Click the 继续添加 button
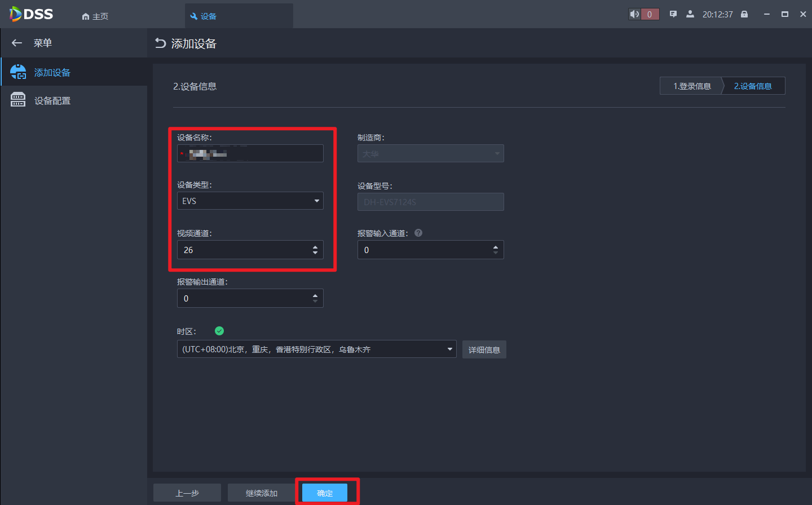 262,493
